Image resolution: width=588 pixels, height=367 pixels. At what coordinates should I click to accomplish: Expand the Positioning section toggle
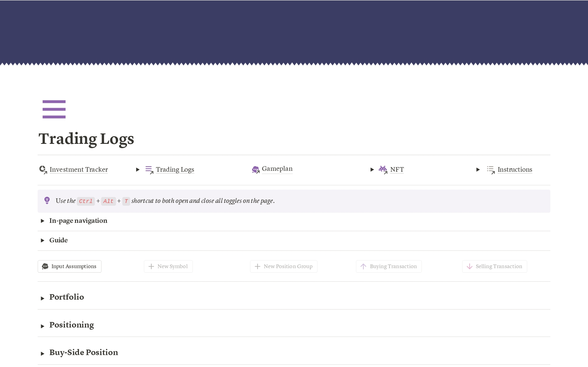43,326
